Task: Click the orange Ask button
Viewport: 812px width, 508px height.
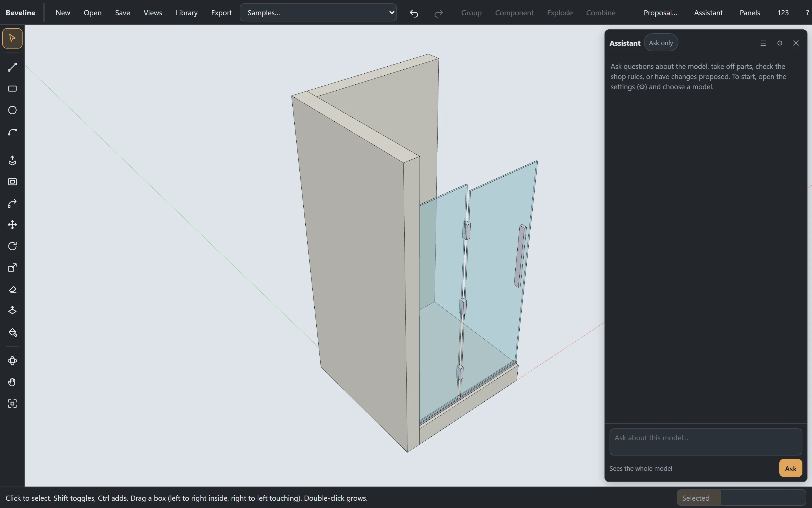Action: click(791, 468)
